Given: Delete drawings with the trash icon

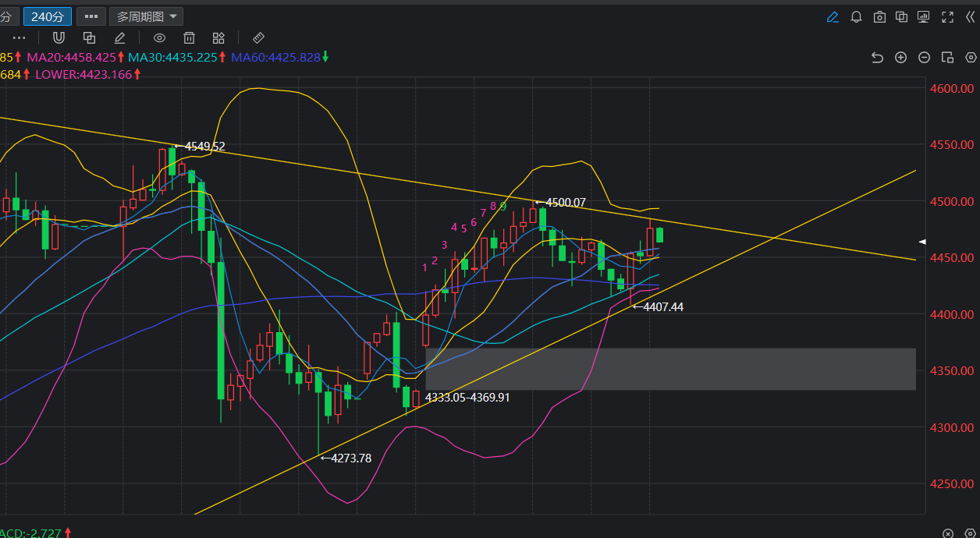Looking at the screenshot, I should (189, 37).
